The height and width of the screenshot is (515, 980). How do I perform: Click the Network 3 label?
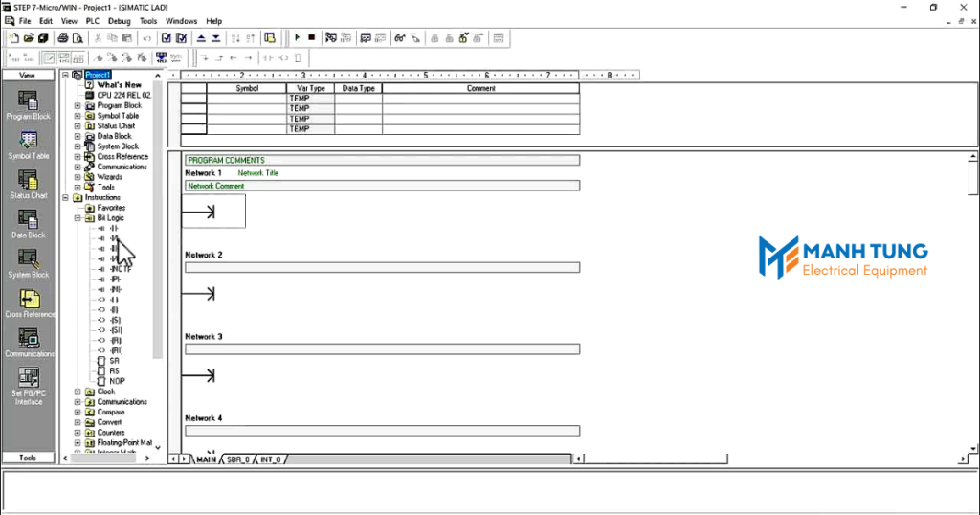(204, 336)
